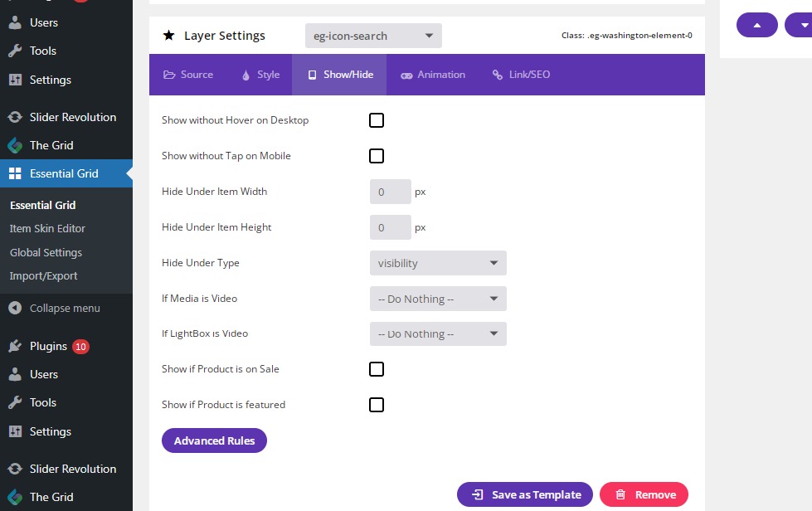Viewport: 812px width, 511px height.
Task: Tick Show if Product is featured checkbox
Action: [x=377, y=405]
